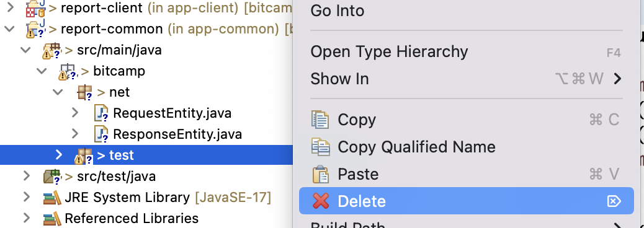Click the RequestEntity.java file icon

(x=101, y=113)
